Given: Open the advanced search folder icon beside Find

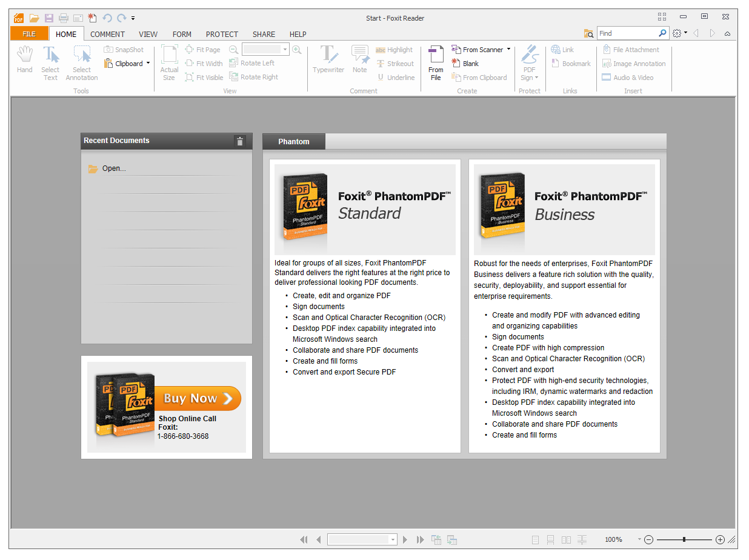Looking at the screenshot, I should [588, 33].
